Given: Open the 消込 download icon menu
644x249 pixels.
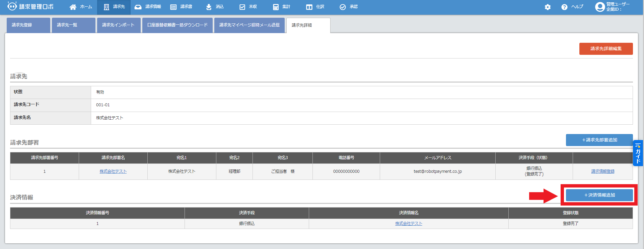Looking at the screenshot, I should click(x=215, y=7).
